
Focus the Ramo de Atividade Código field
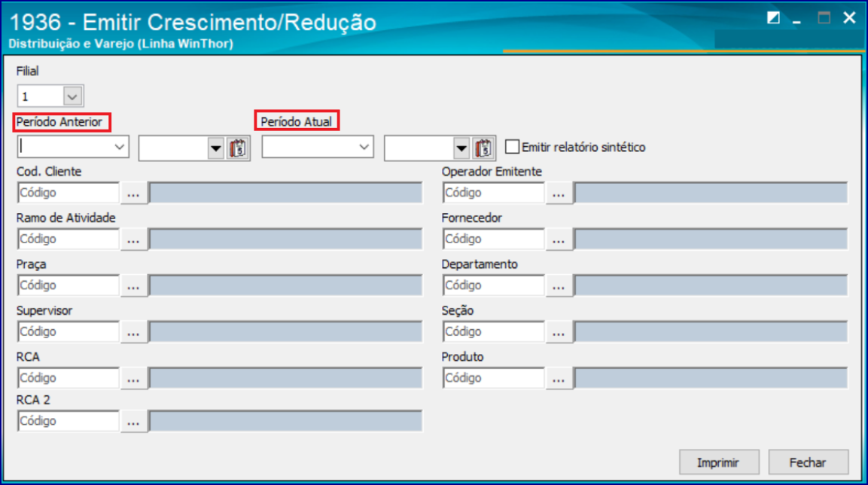coord(68,239)
